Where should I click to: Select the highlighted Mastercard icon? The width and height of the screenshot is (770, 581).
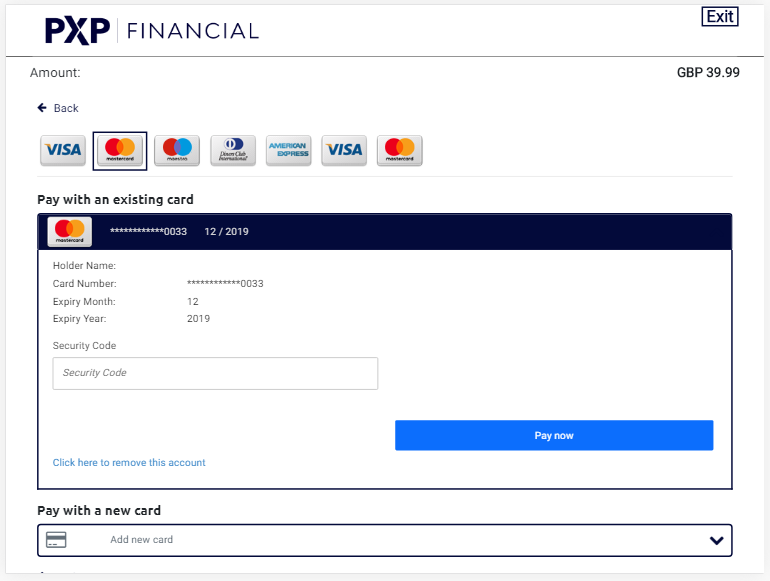pos(120,151)
